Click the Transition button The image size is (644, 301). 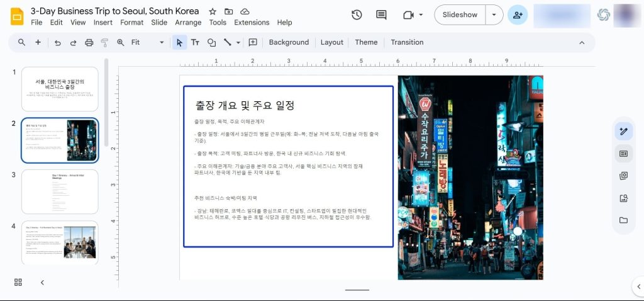(x=407, y=43)
